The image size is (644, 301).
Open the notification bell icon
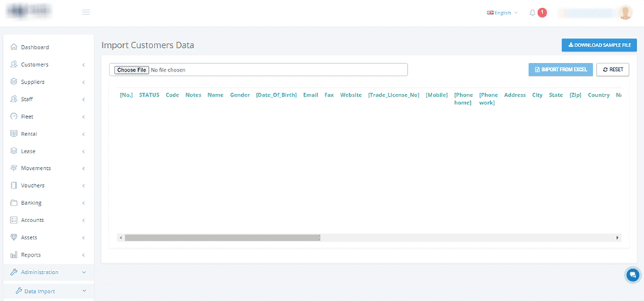click(x=532, y=13)
